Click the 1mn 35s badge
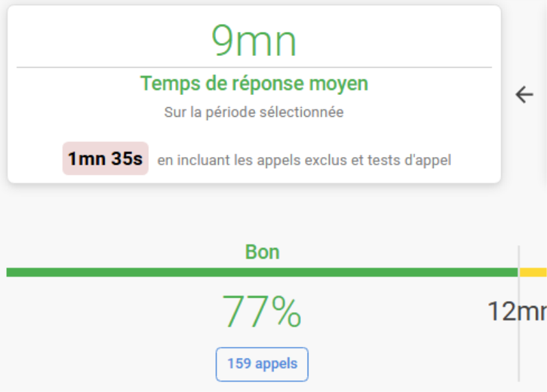Image resolution: width=547 pixels, height=392 pixels. tap(105, 159)
